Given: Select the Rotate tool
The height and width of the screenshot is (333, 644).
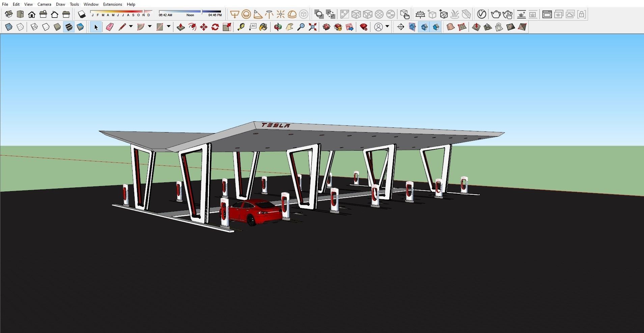Looking at the screenshot, I should (x=215, y=27).
